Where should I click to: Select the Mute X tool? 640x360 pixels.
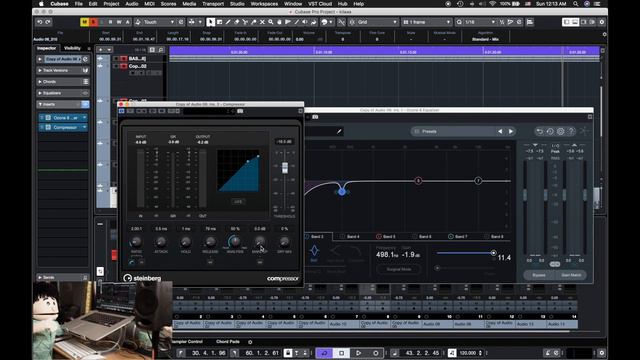coord(262,22)
